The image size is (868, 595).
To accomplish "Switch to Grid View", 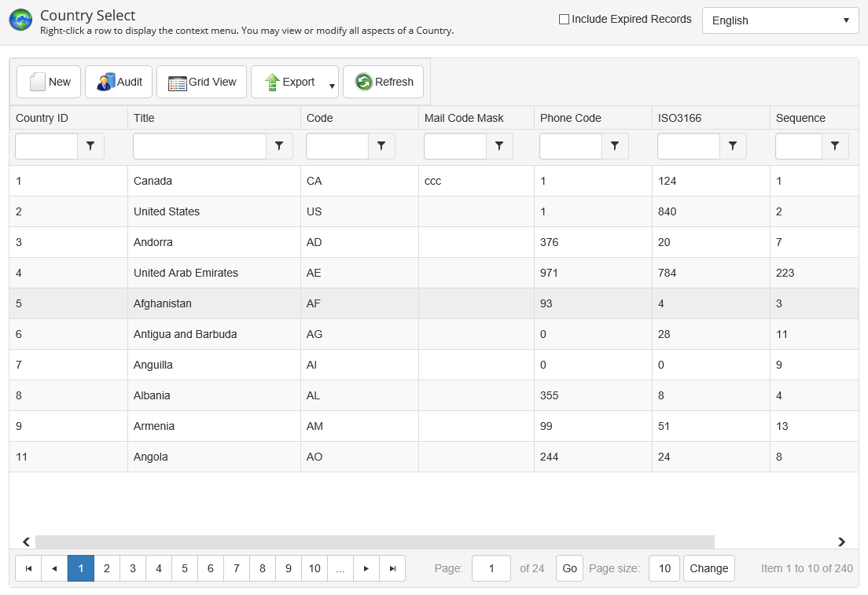I will (x=201, y=82).
